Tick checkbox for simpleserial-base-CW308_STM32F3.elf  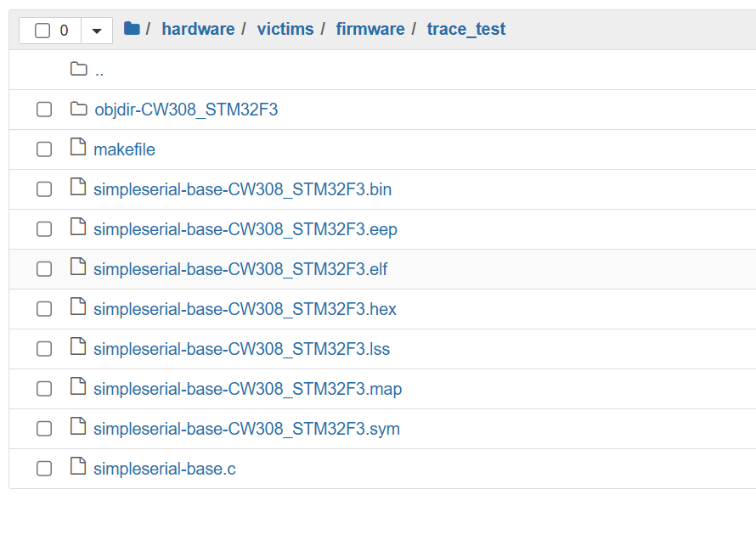point(44,269)
